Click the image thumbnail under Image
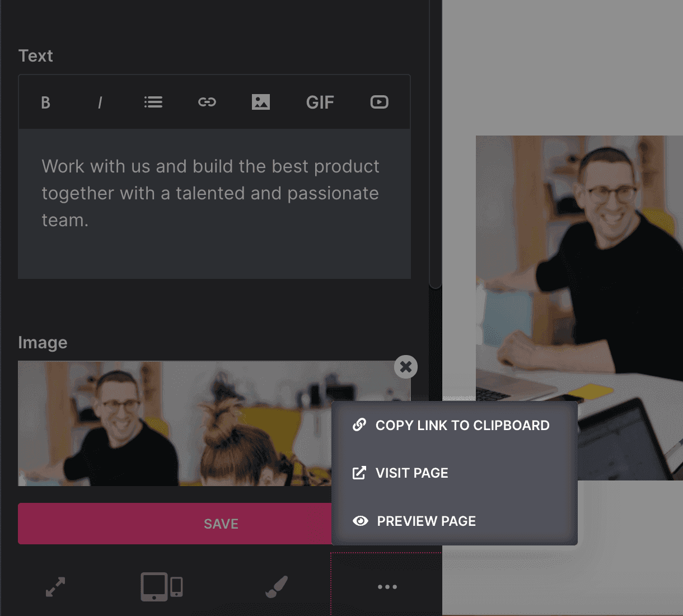 (x=175, y=423)
